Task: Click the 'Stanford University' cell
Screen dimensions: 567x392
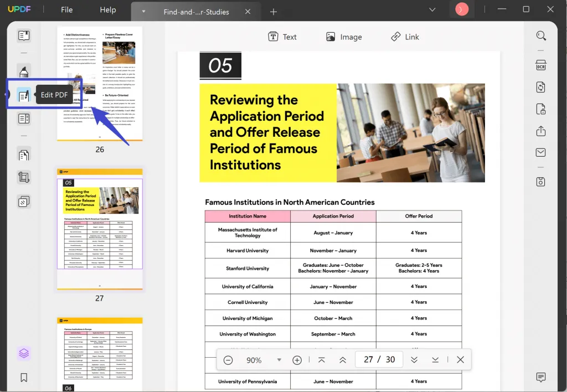Action: pos(248,269)
